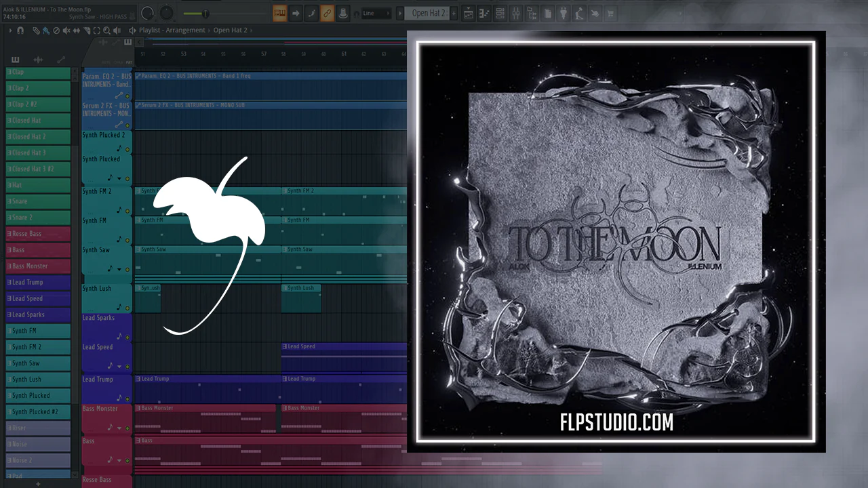Viewport: 868px width, 488px height.
Task: Select the Synth Plucked #2 pattern
Action: click(x=38, y=411)
